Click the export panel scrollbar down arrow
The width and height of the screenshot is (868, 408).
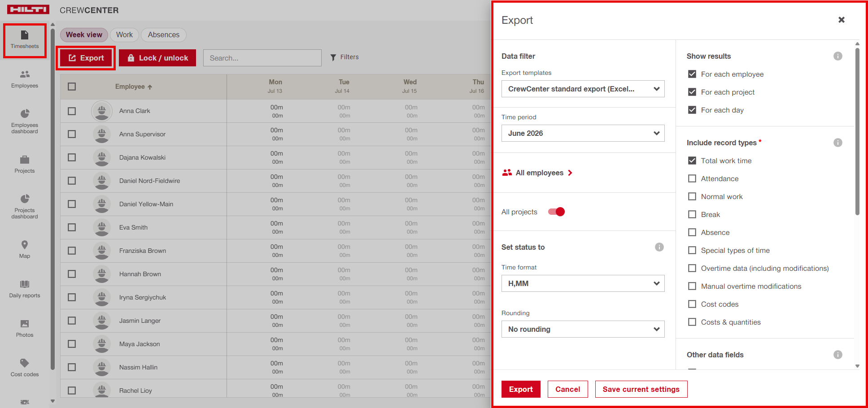point(857,366)
